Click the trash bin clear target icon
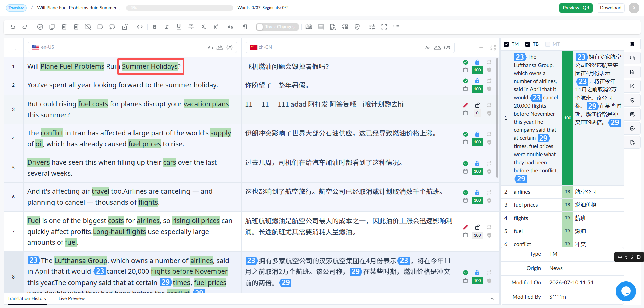The width and height of the screenshot is (644, 308). [x=64, y=27]
